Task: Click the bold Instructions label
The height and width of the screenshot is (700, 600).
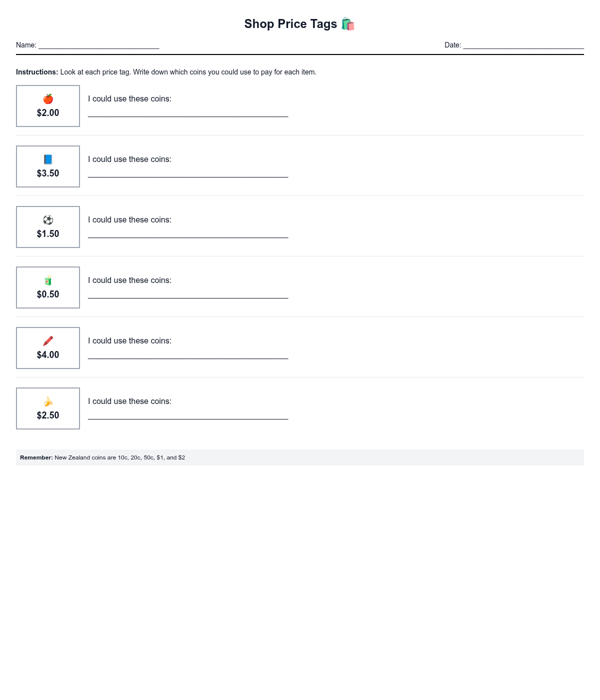Action: pos(37,72)
